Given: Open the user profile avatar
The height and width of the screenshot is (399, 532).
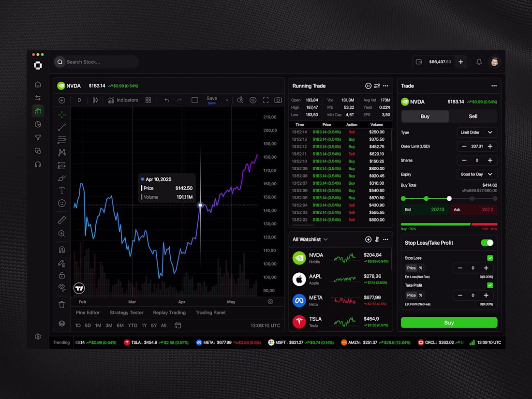Looking at the screenshot, I should click(x=494, y=62).
